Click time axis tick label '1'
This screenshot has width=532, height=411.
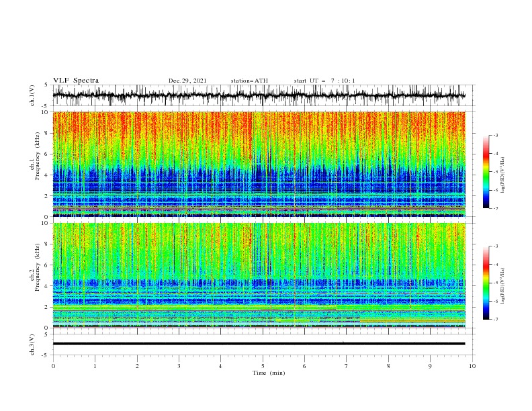[x=95, y=366]
